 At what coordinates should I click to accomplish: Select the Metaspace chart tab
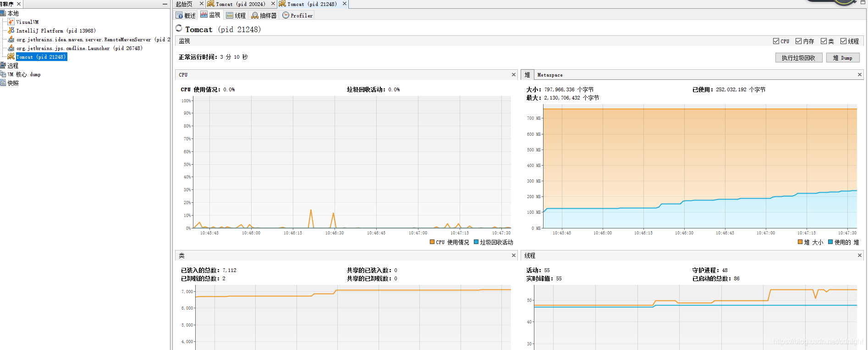tap(550, 75)
